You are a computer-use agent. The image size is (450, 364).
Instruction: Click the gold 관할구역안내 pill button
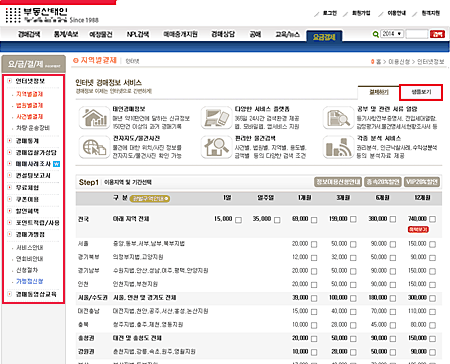pos(150,199)
